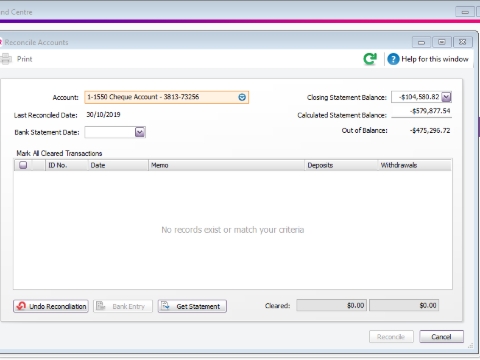Sort by the ID No. column header
This screenshot has width=480, height=360.
[67, 165]
